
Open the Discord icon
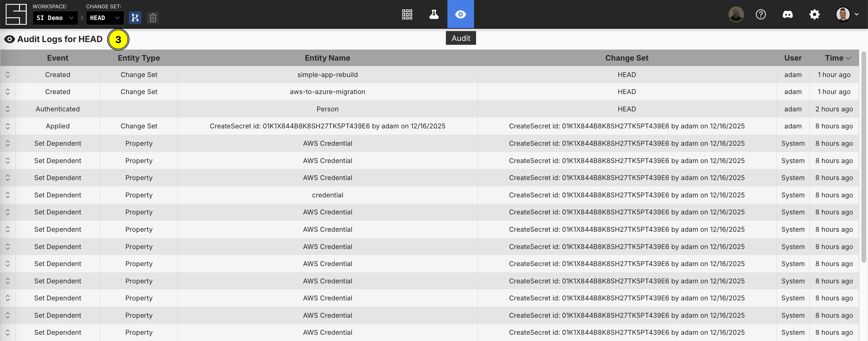787,14
